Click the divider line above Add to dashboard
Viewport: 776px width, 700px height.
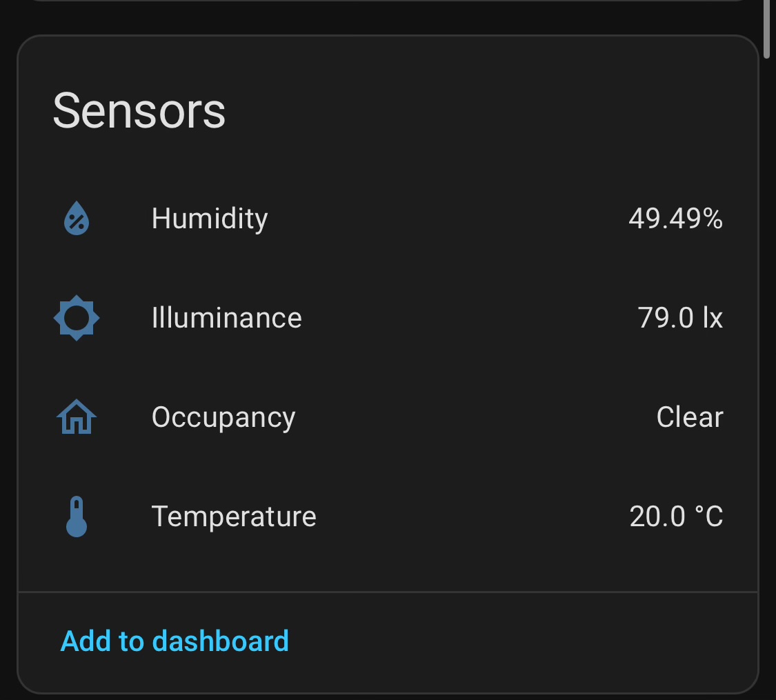[x=388, y=592]
